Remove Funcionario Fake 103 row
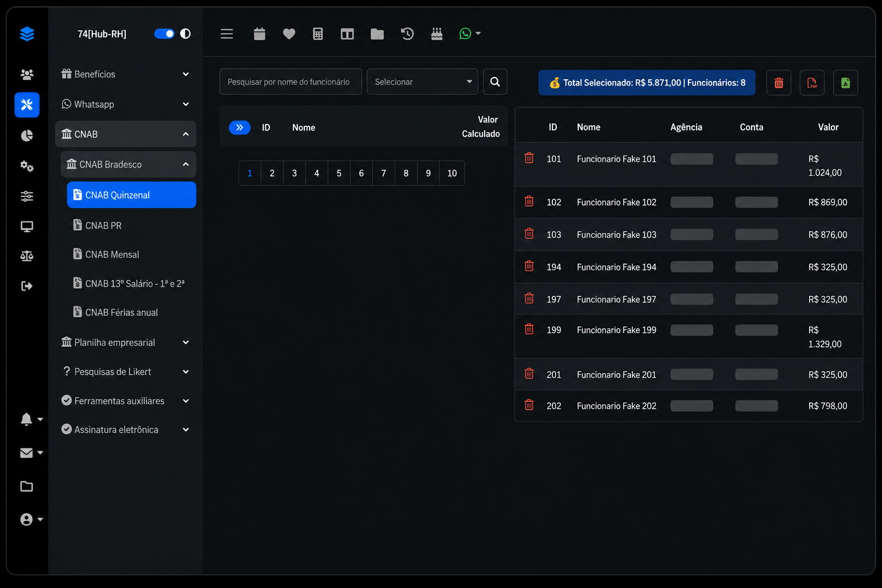Viewport: 882px width, 588px height. click(x=529, y=234)
